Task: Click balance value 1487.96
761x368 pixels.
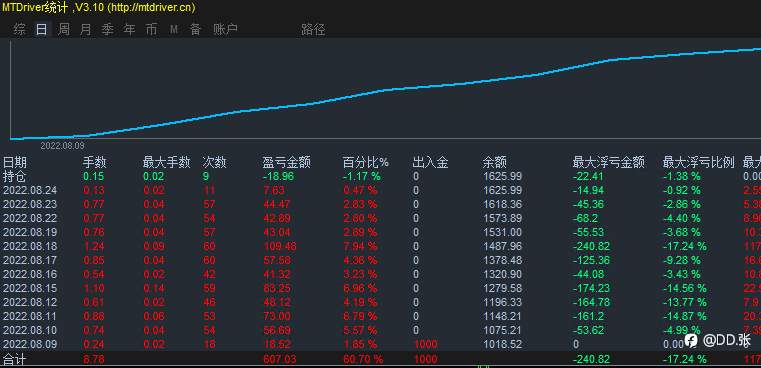Action: 502,247
